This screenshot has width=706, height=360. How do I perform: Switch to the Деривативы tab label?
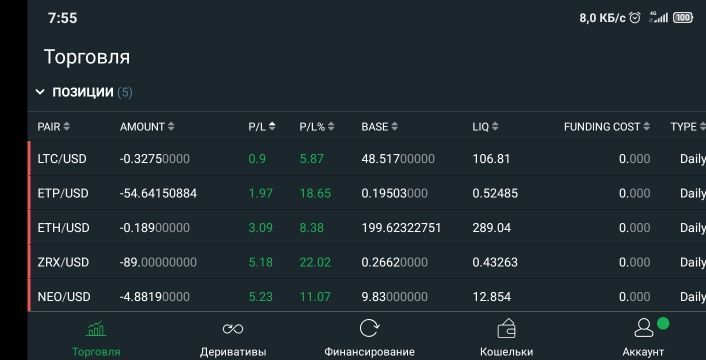(233, 352)
